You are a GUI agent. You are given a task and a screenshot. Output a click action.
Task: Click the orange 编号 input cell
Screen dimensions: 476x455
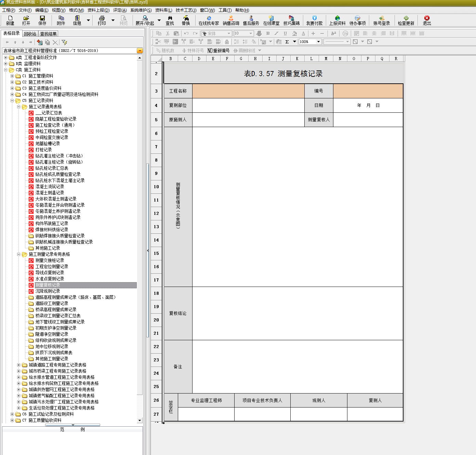click(368, 91)
